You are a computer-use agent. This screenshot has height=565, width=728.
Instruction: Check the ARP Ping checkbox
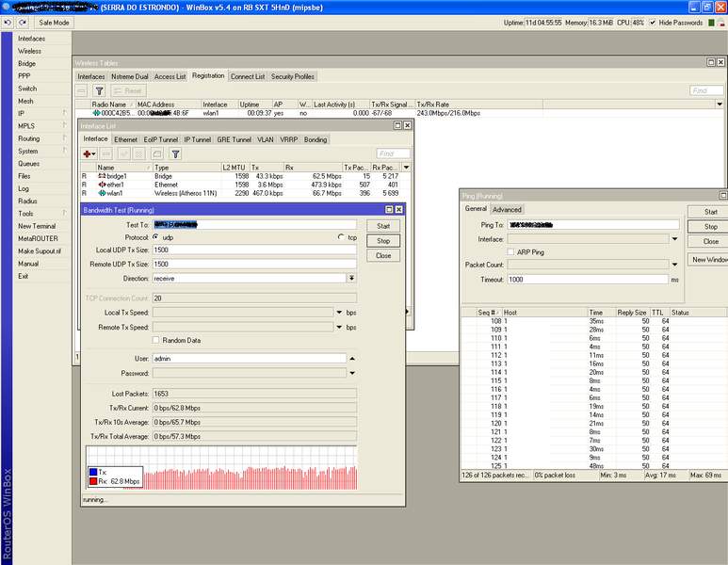(x=510, y=252)
